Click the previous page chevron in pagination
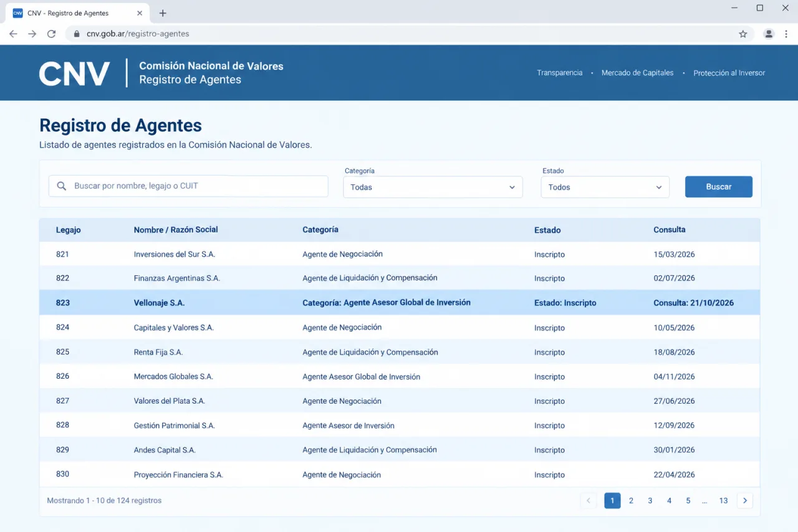Screen dimensions: 798x532 (588, 500)
